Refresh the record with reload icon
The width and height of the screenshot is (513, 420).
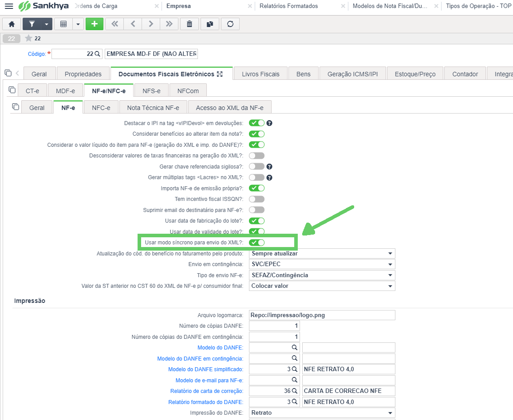pyautogui.click(x=230, y=24)
